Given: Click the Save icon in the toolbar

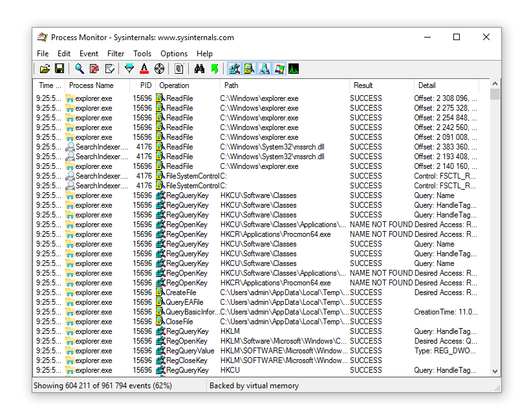Looking at the screenshot, I should [x=59, y=69].
